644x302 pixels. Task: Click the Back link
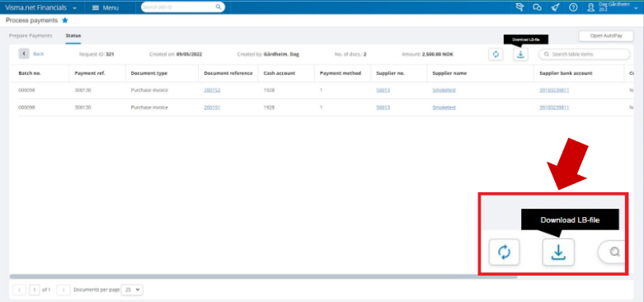38,54
